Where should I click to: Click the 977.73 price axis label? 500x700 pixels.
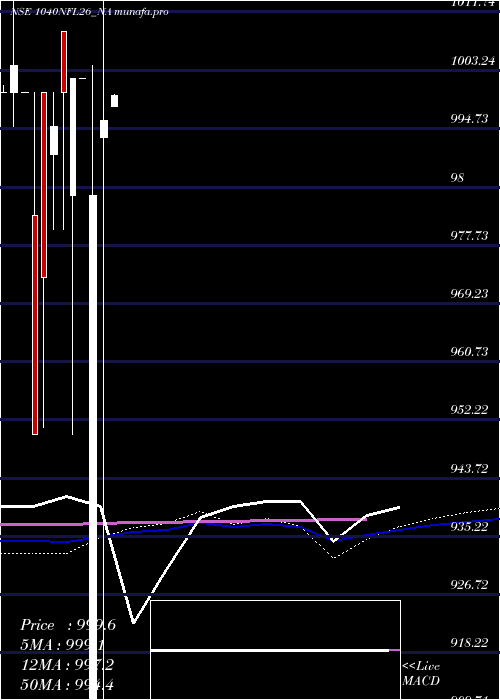coord(469,235)
